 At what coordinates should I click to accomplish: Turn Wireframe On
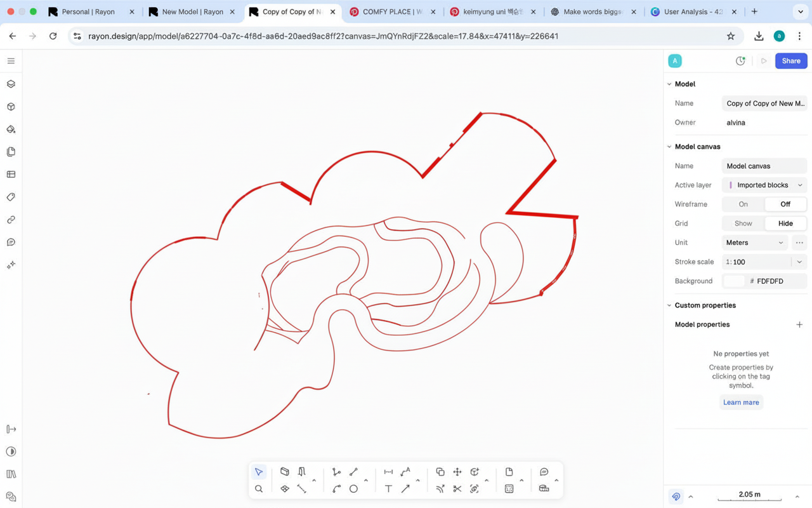click(x=743, y=204)
